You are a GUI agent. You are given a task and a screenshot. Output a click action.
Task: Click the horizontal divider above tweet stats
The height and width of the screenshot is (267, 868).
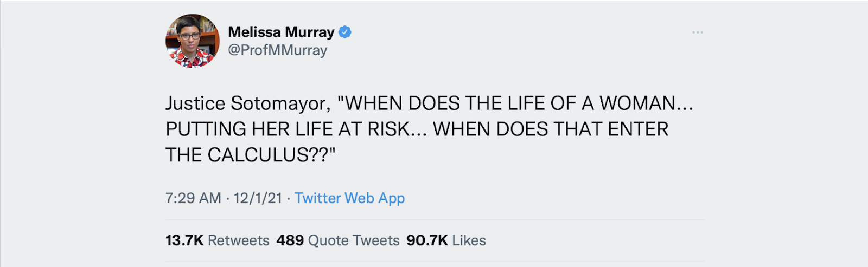click(434, 220)
